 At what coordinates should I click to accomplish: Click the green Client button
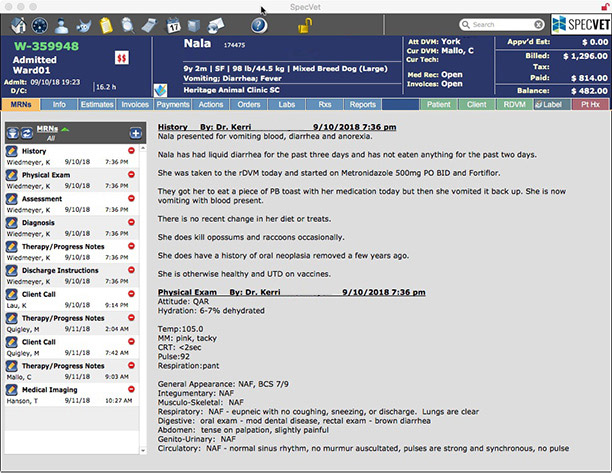[x=477, y=105]
